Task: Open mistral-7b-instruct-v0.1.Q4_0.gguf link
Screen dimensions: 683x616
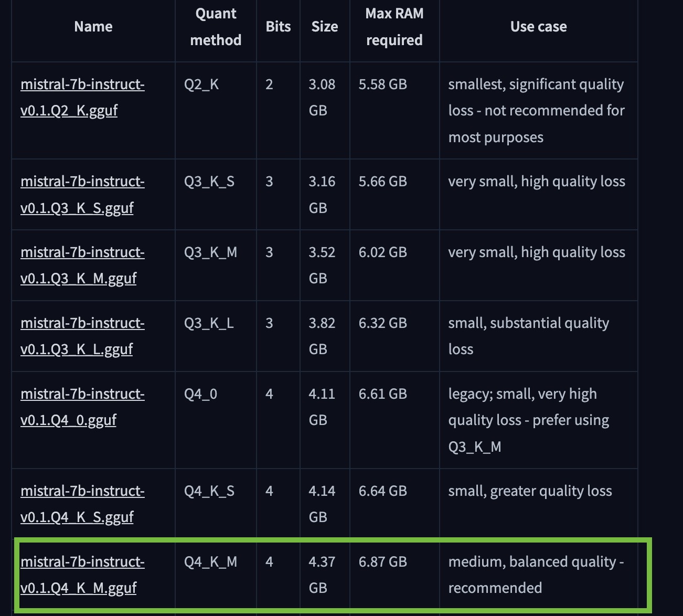Action: point(82,407)
